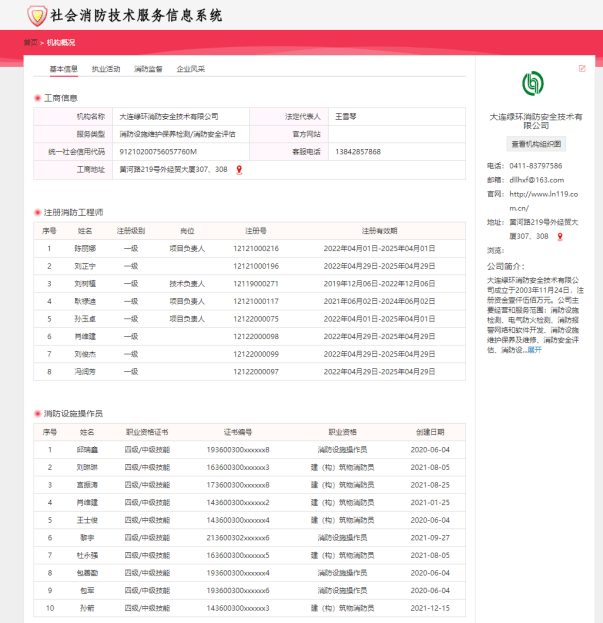Click certificate number 193600300xxxxxx4

pyautogui.click(x=238, y=573)
